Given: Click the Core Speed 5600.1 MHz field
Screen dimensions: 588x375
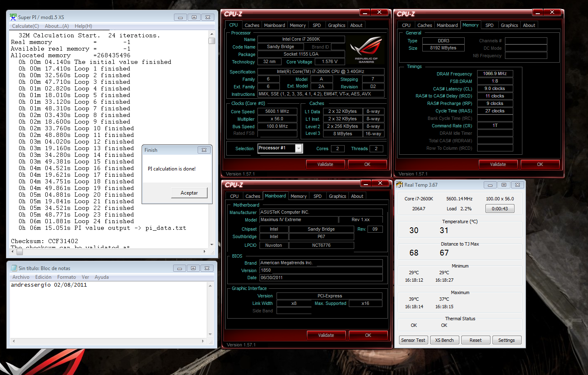Looking at the screenshot, I should pyautogui.click(x=277, y=111).
